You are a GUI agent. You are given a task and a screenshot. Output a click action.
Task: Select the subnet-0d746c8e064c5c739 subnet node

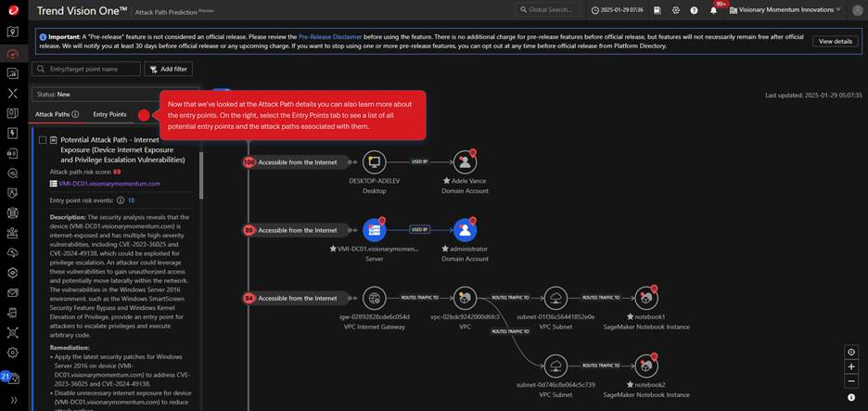[555, 366]
